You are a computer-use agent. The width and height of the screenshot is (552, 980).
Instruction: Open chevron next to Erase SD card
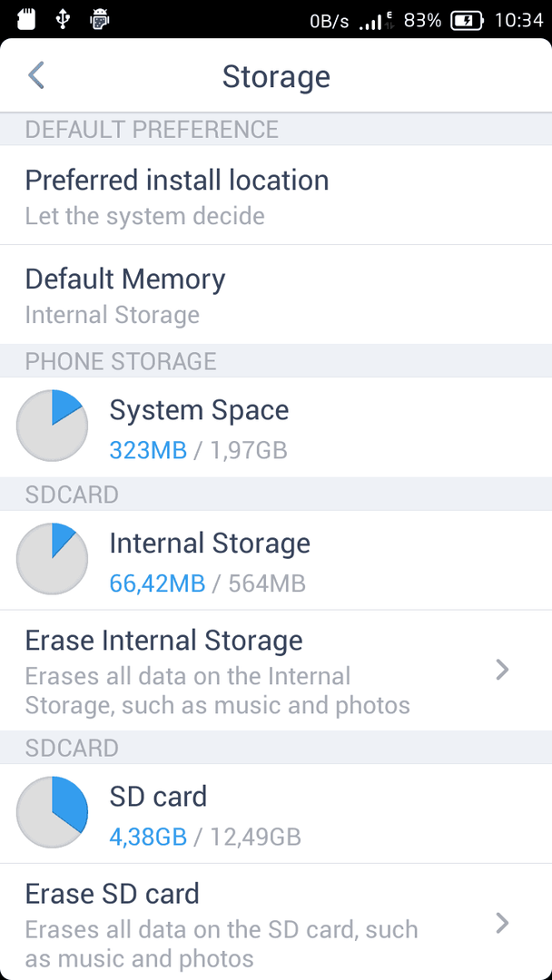[502, 924]
